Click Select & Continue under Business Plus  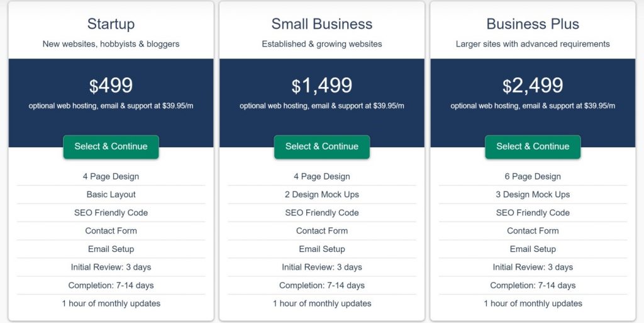533,147
